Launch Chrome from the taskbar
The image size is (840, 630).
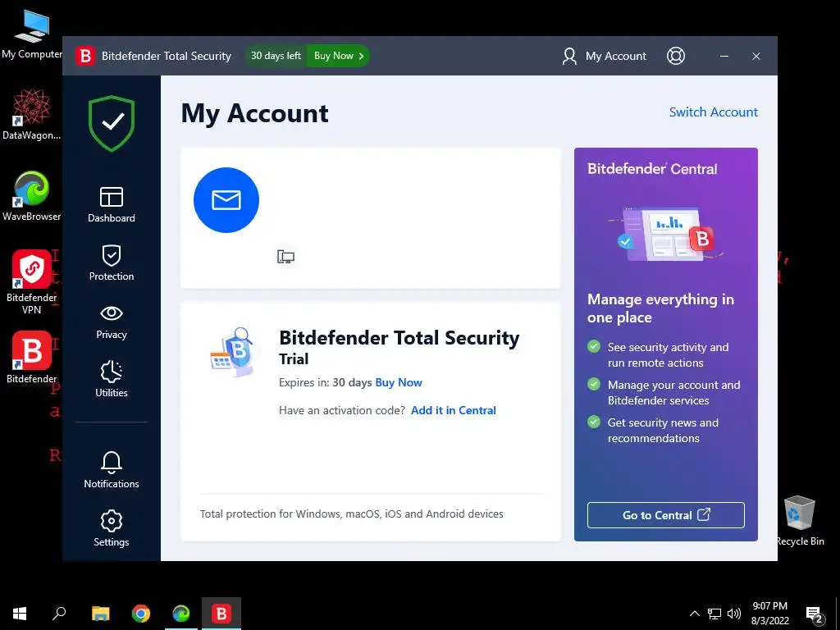tap(141, 614)
